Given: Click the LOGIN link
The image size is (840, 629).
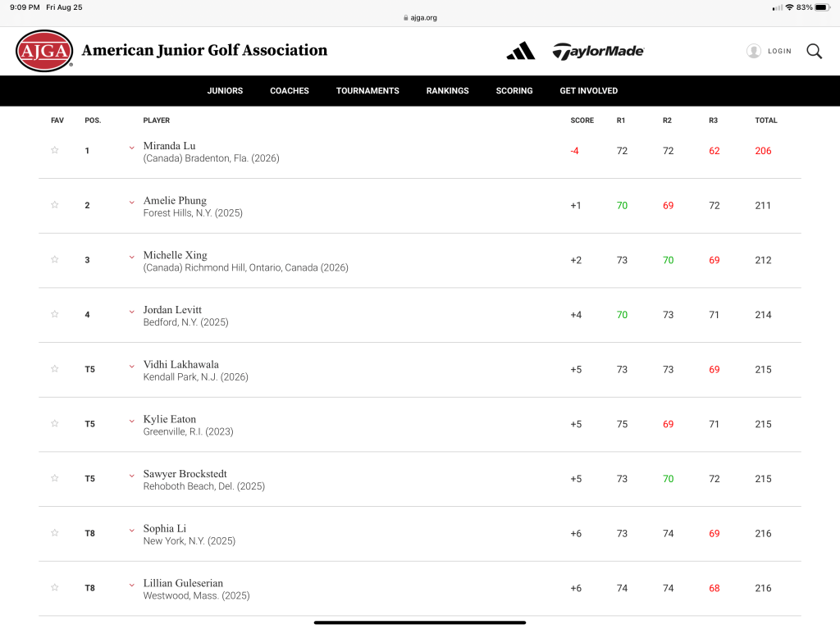Looking at the screenshot, I should [779, 51].
